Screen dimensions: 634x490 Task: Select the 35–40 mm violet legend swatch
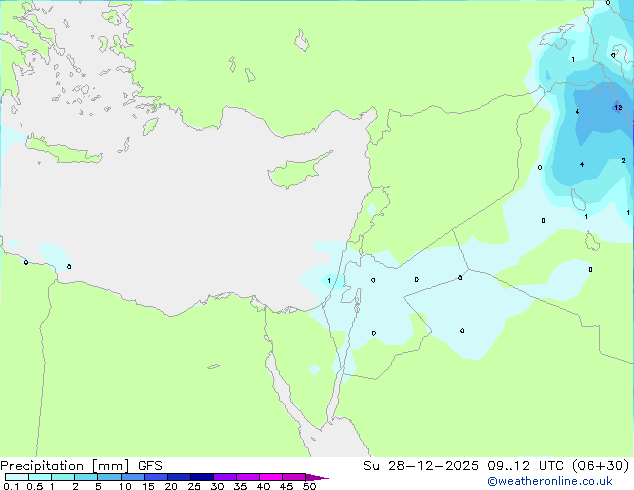tap(247, 477)
